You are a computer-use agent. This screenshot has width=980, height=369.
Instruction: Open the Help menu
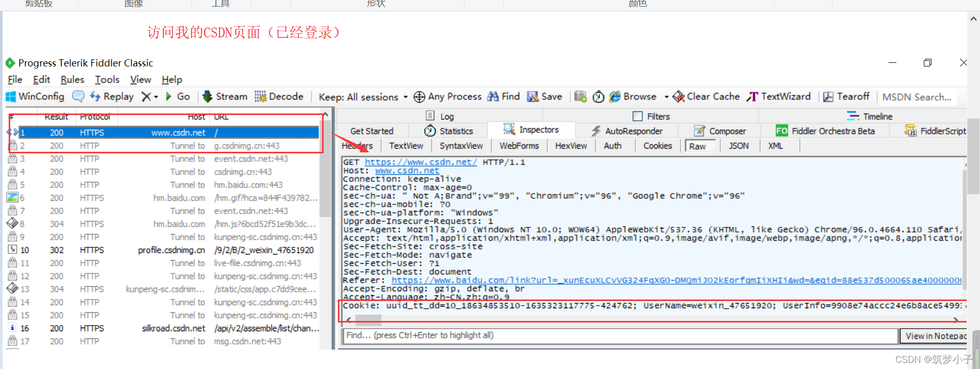tap(172, 80)
